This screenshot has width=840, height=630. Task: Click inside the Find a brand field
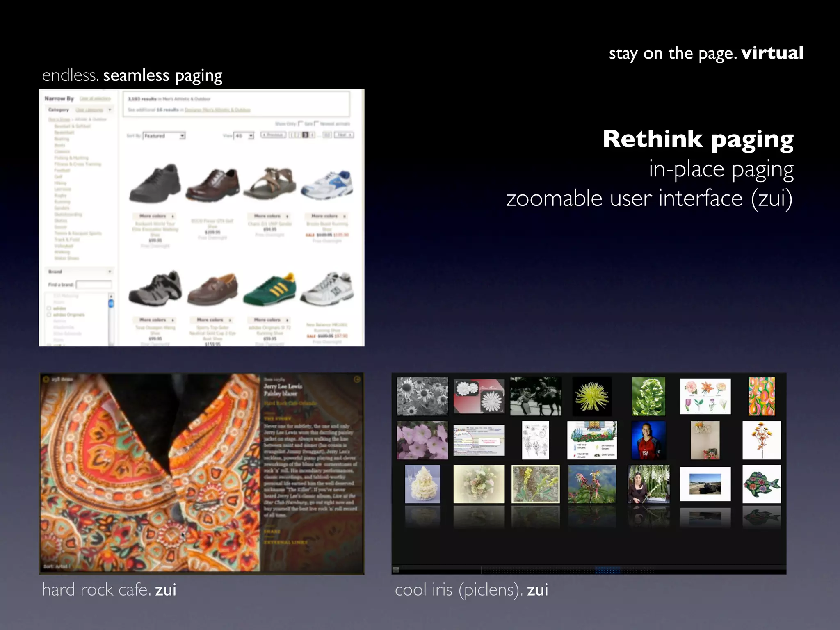tap(94, 285)
